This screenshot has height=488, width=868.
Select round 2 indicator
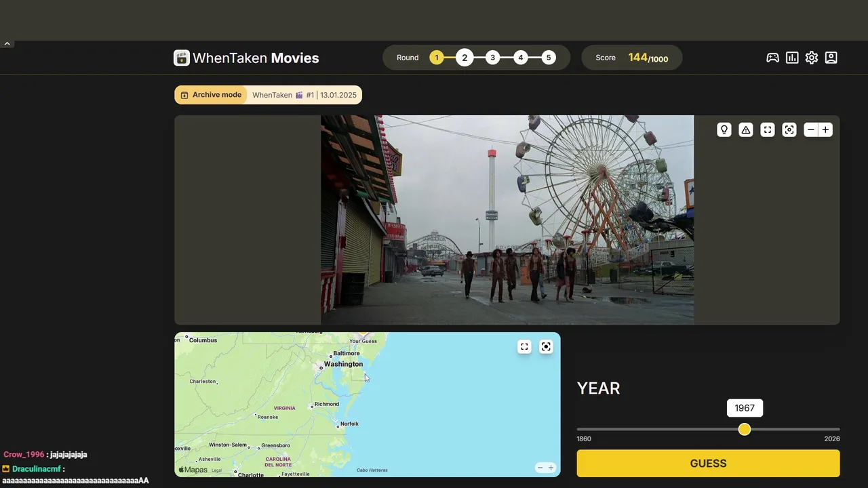click(x=465, y=58)
